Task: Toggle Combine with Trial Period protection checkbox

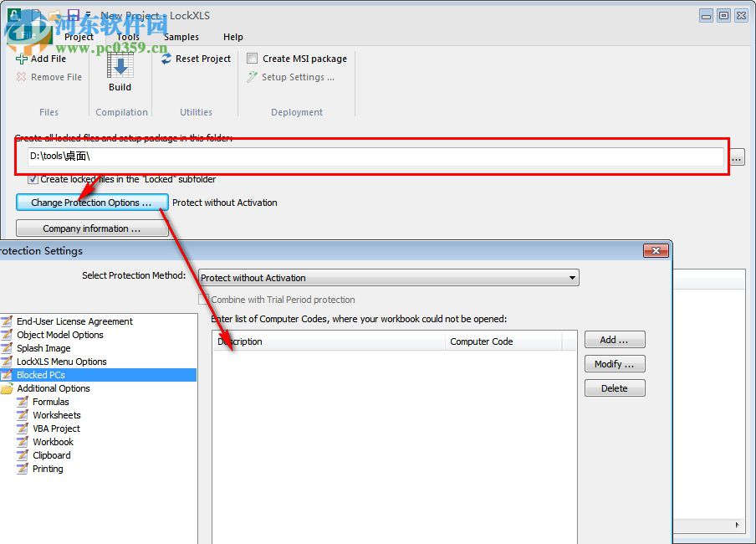Action: 204,300
